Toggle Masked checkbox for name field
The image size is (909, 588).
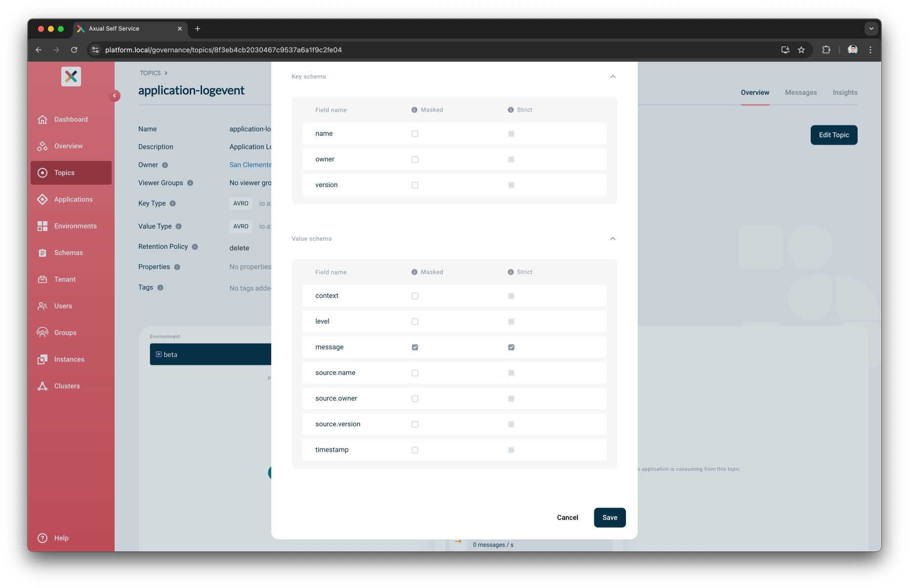(x=415, y=134)
